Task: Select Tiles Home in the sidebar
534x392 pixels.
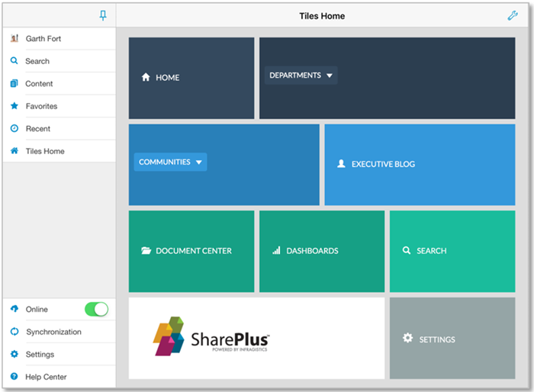Action: point(45,151)
